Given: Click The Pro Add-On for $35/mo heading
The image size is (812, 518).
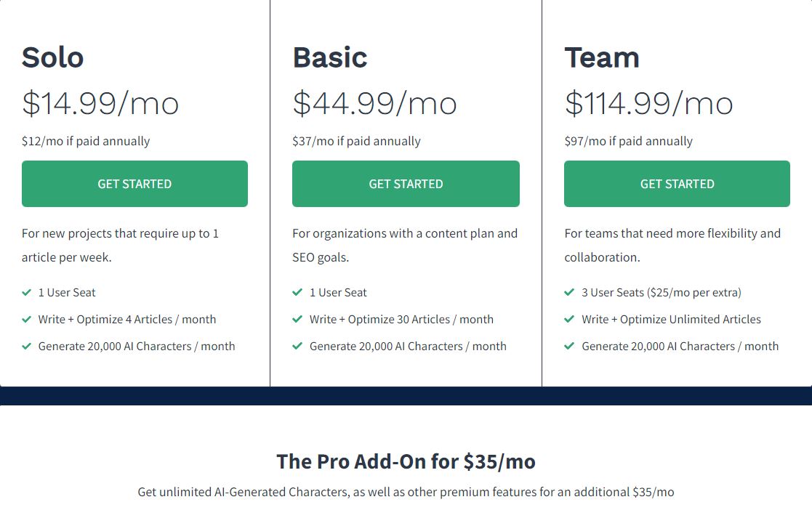Looking at the screenshot, I should pyautogui.click(x=406, y=461).
